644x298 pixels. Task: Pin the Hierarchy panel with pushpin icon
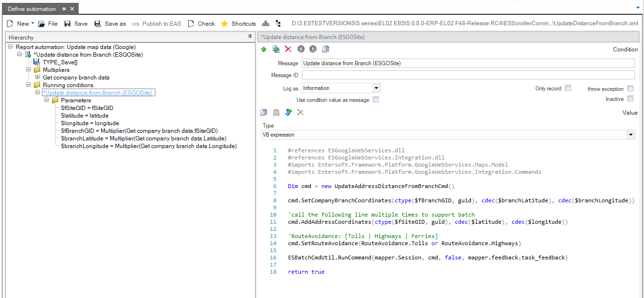point(250,37)
